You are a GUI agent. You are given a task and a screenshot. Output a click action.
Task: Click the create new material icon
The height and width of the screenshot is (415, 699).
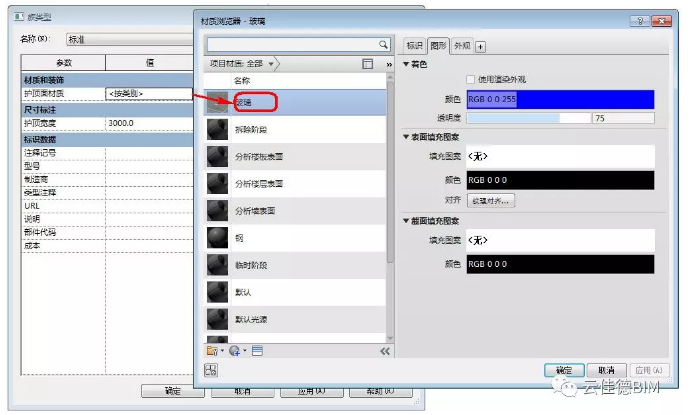tap(235, 351)
